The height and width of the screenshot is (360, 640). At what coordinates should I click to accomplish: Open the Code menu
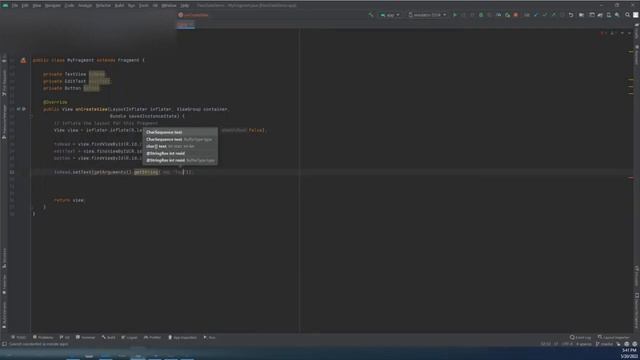click(x=69, y=6)
